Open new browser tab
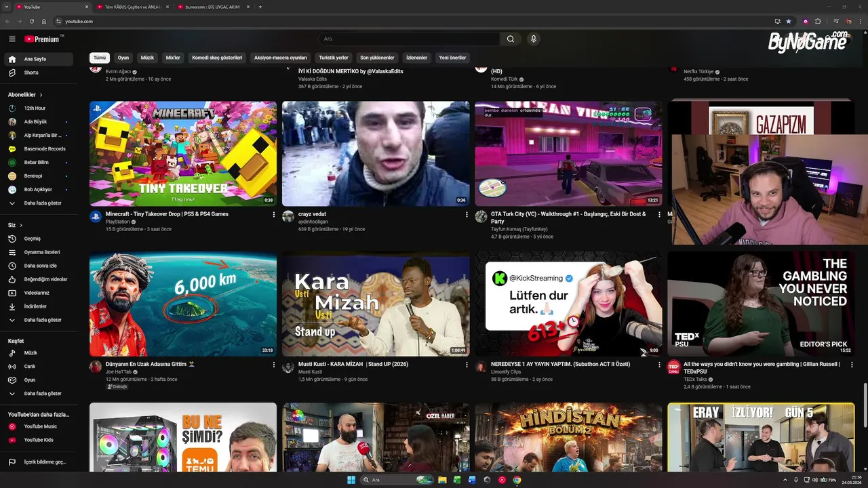This screenshot has width=868, height=488. 260,7
